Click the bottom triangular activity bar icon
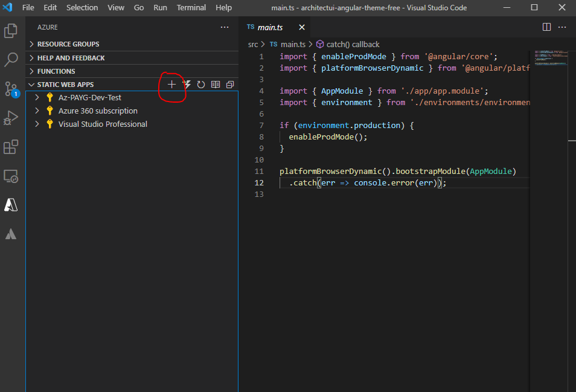Image resolution: width=576 pixels, height=392 pixels. tap(11, 234)
